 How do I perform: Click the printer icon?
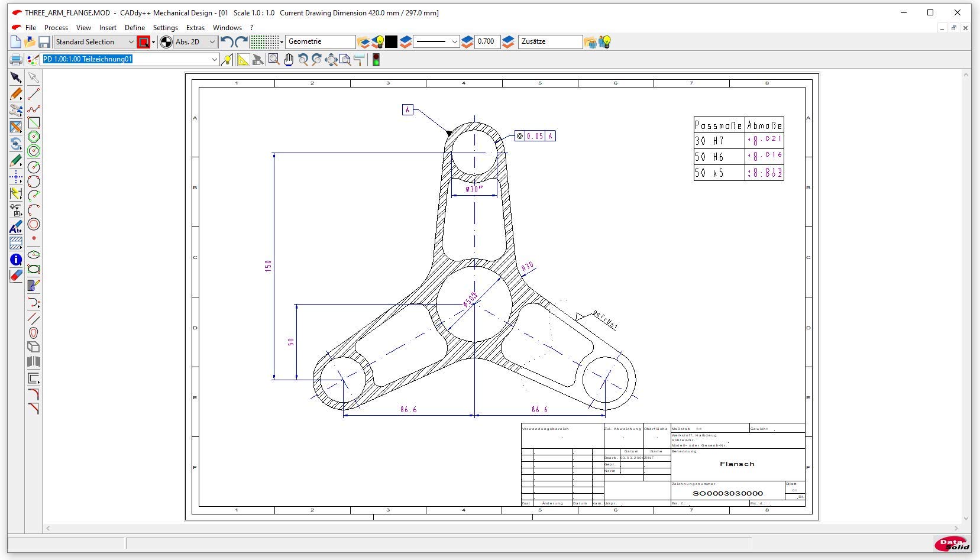click(16, 59)
